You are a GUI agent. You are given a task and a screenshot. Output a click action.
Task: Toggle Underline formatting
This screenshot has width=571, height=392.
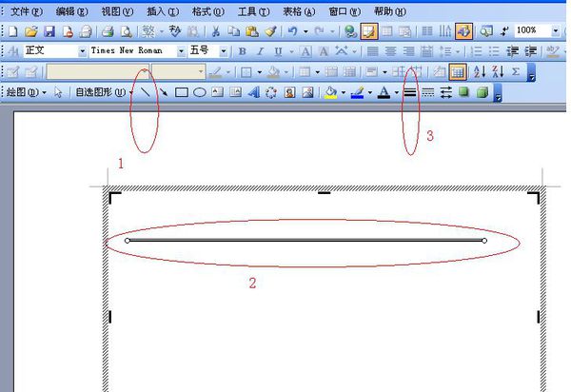[x=278, y=51]
